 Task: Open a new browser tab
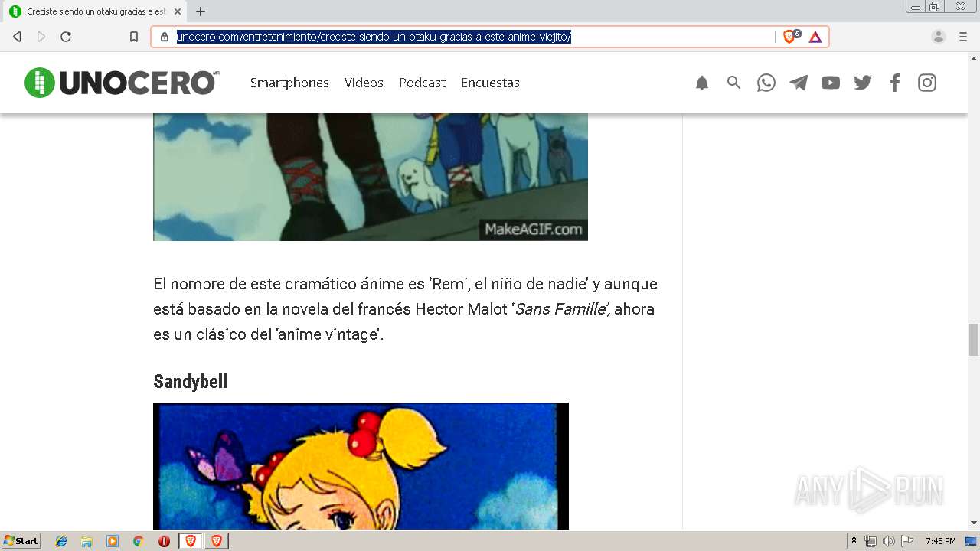click(x=201, y=11)
